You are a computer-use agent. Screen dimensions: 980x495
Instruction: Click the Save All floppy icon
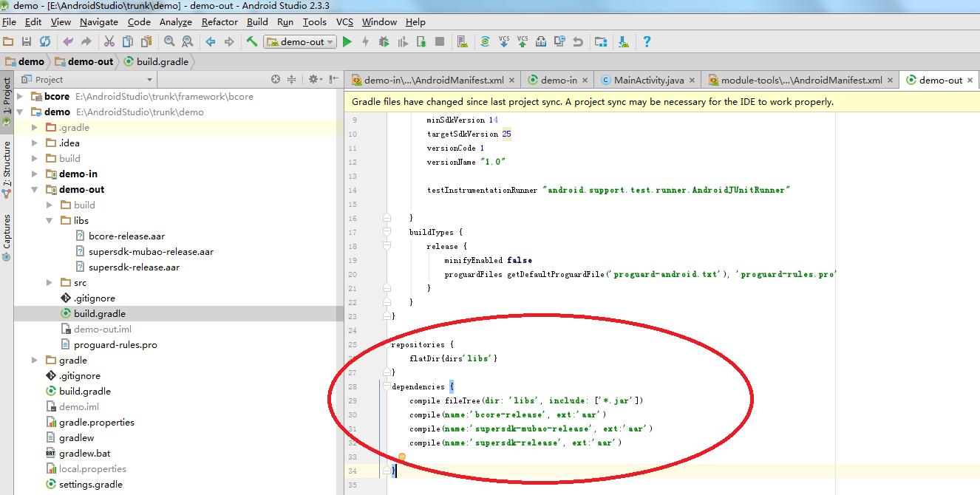(27, 41)
